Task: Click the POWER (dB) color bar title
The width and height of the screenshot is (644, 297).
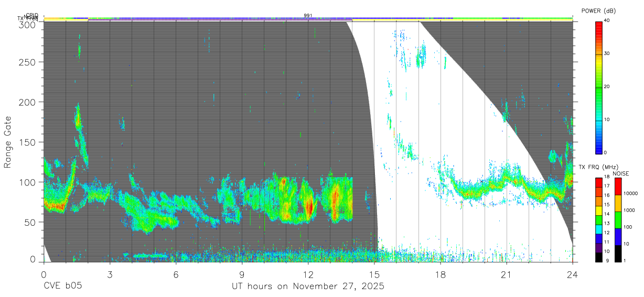Action: coord(598,11)
